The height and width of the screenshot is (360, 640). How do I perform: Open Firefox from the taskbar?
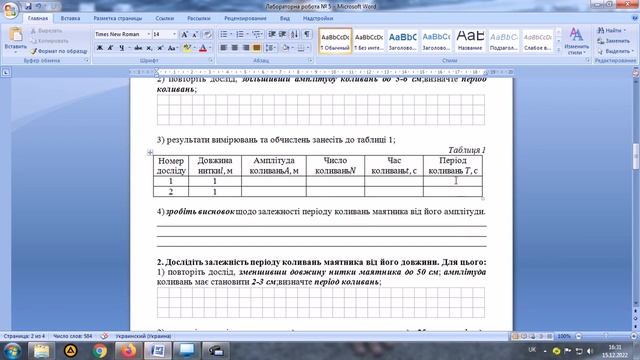point(128,351)
